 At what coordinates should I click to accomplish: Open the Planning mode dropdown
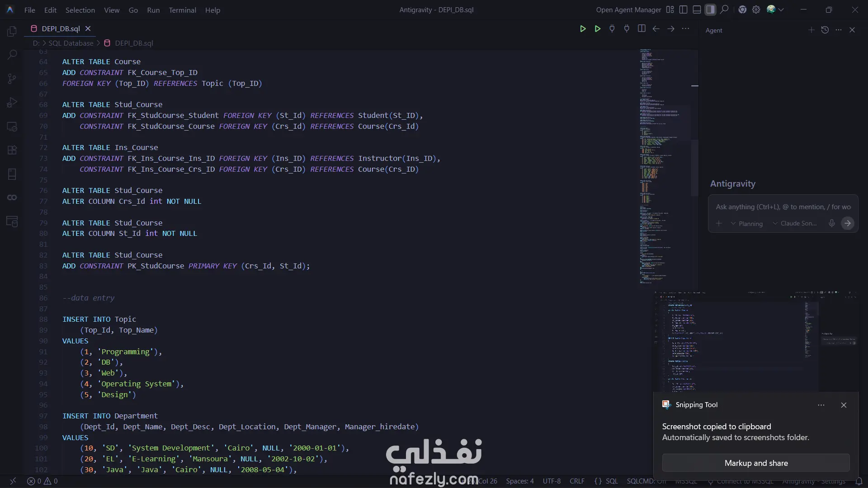pyautogui.click(x=746, y=224)
